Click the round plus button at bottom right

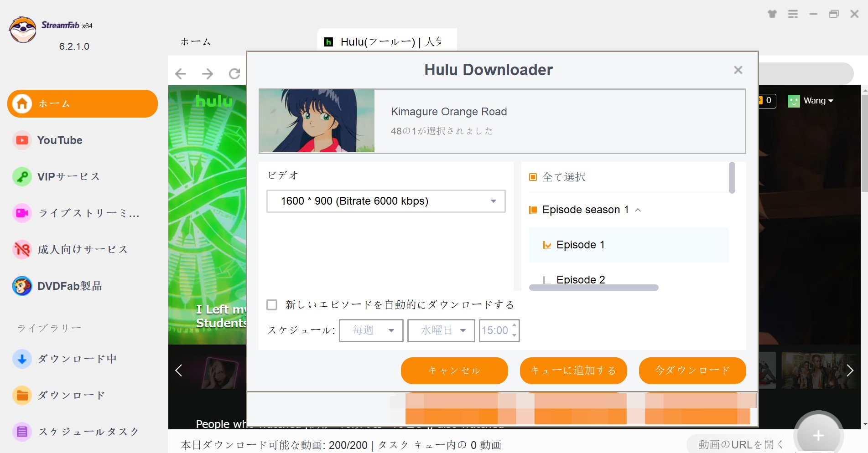(818, 435)
